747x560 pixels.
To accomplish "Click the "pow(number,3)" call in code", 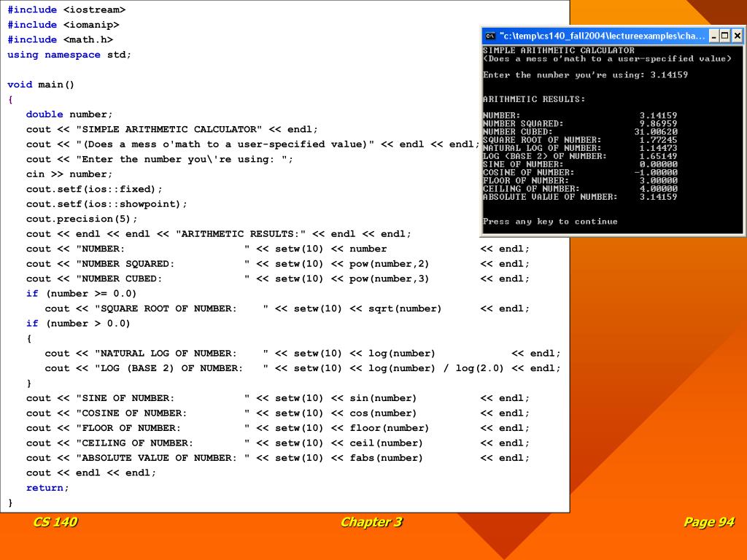I will pos(390,279).
